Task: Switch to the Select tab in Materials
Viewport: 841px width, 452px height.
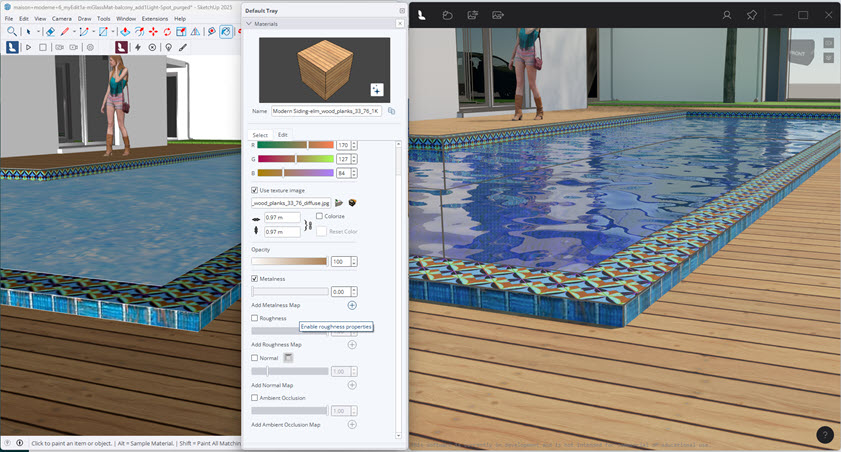Action: 260,134
